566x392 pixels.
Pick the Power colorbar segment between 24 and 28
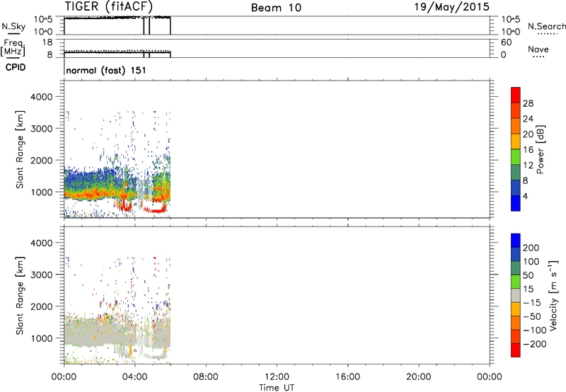click(x=516, y=110)
